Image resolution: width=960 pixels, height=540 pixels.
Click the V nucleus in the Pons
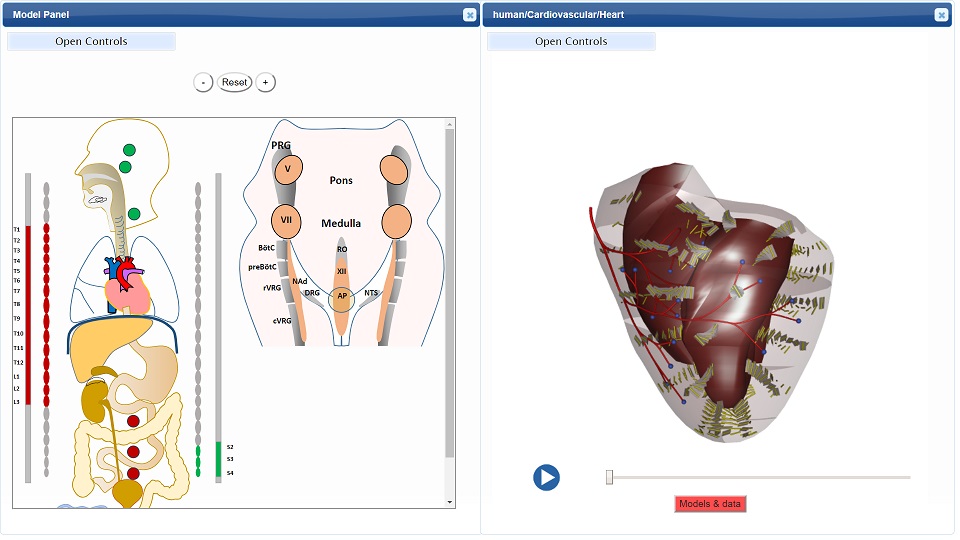coord(288,170)
